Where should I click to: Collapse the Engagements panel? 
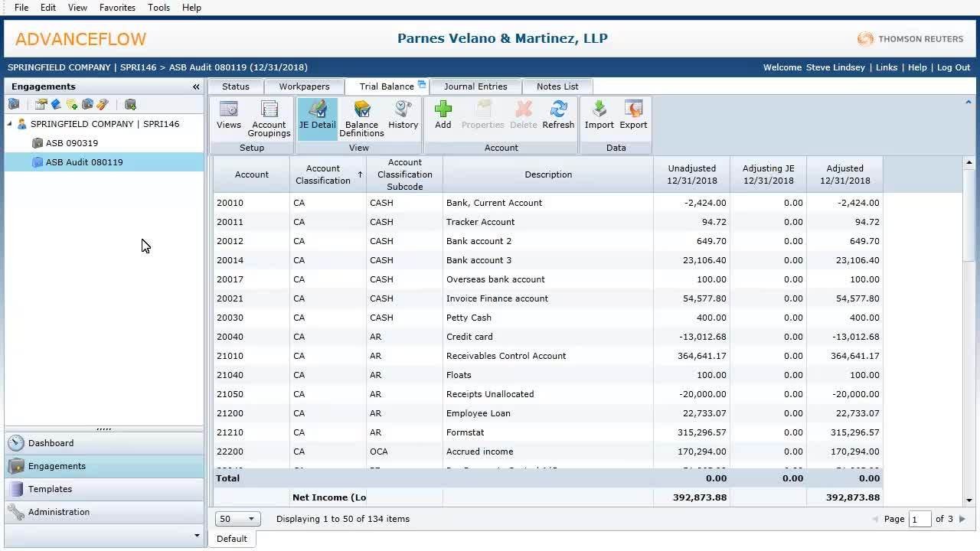click(196, 87)
